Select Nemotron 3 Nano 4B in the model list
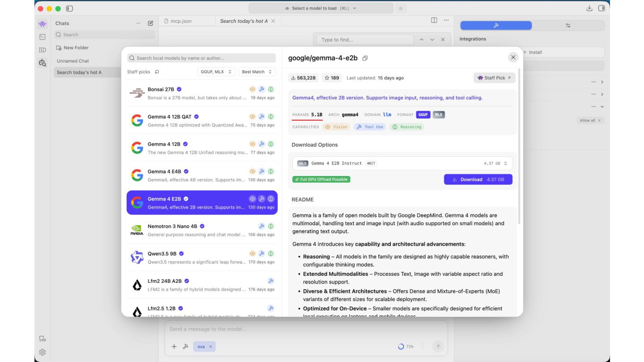The width and height of the screenshot is (644, 362). [x=202, y=230]
